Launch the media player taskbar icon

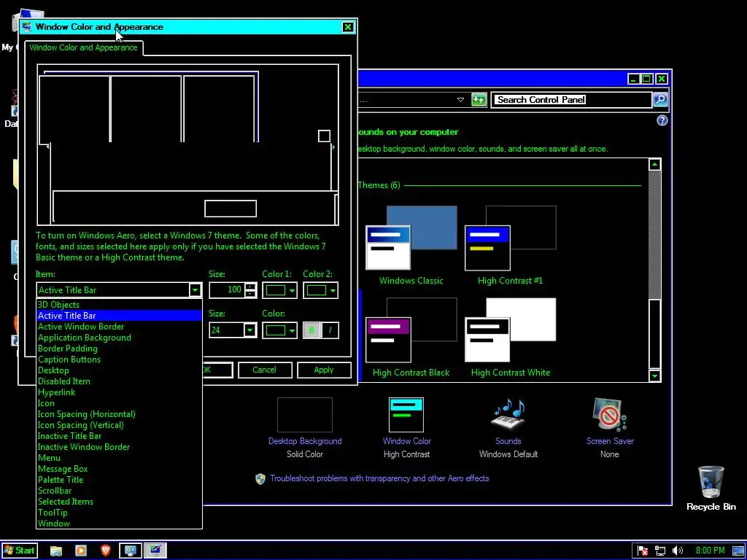click(x=81, y=551)
